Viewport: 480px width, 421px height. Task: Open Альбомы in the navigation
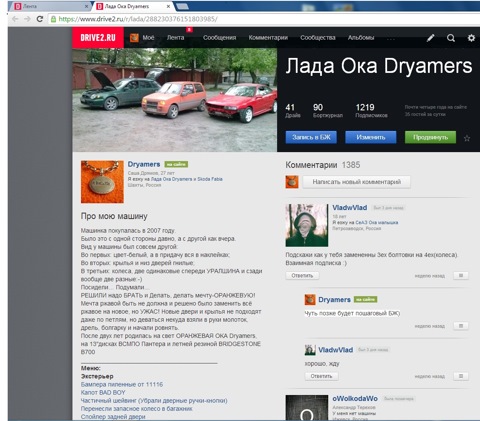(x=361, y=38)
